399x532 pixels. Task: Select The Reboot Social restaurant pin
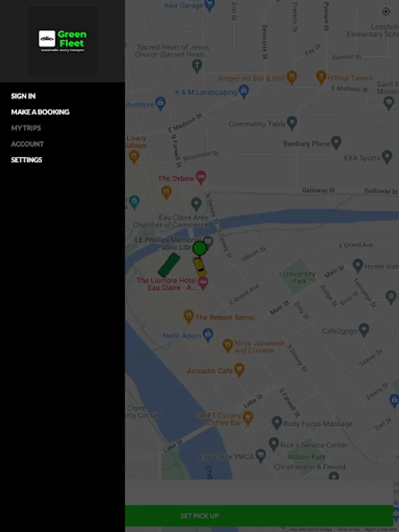[189, 317]
